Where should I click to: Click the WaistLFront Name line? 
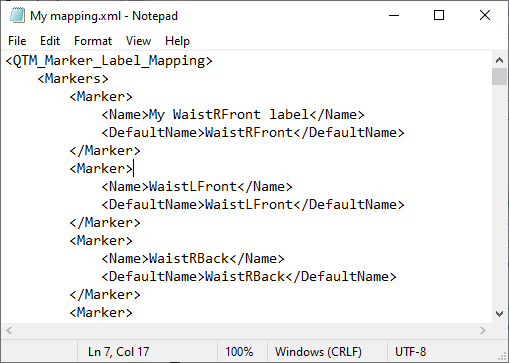point(197,187)
